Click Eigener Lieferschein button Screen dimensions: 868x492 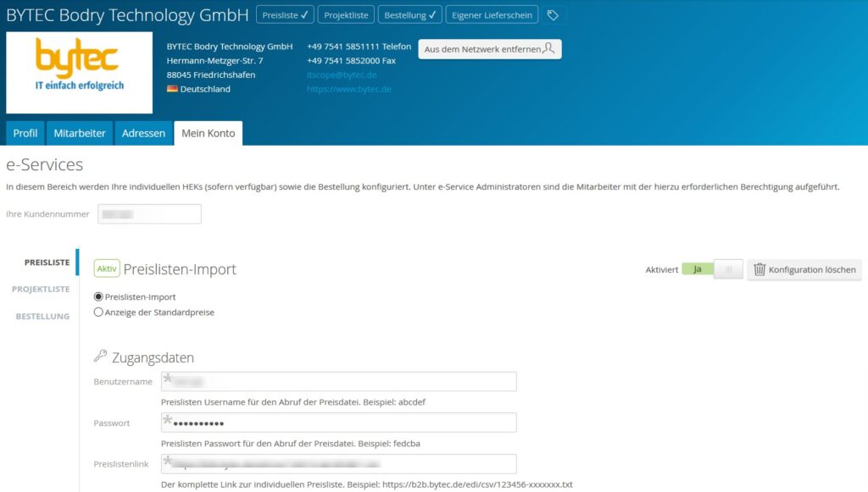pos(492,15)
